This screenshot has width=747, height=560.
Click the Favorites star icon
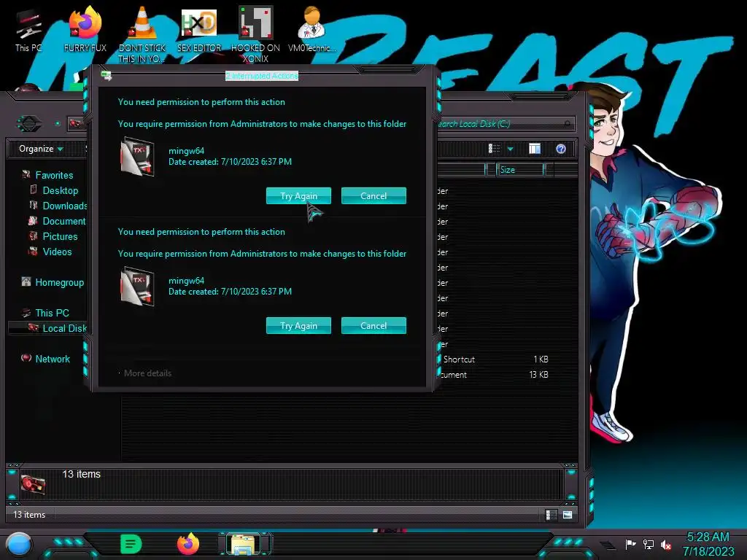coord(26,175)
